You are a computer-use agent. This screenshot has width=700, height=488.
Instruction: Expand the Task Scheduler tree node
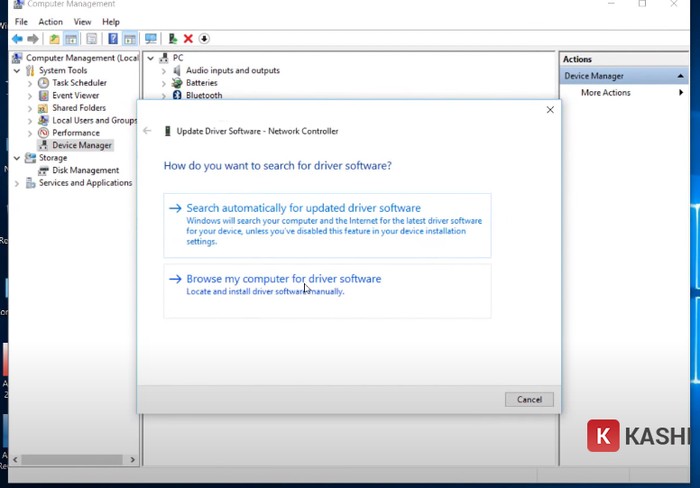(x=30, y=83)
